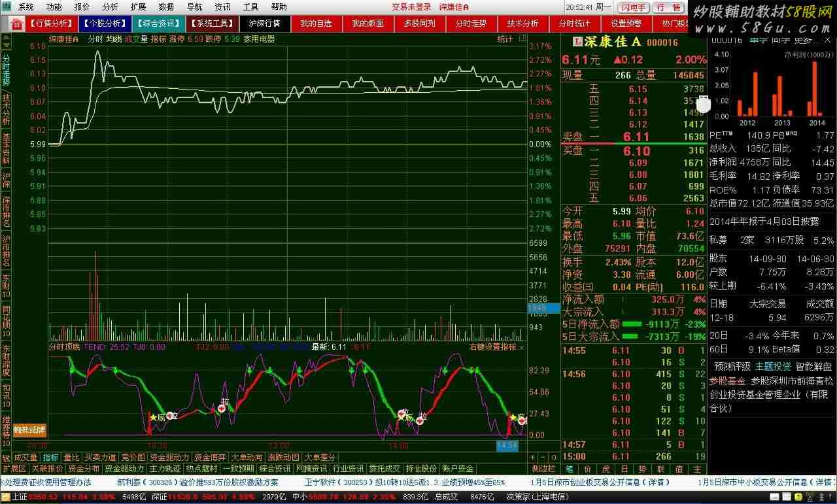Select the 量比 indicator tab
The image size is (837, 504).
click(x=72, y=458)
